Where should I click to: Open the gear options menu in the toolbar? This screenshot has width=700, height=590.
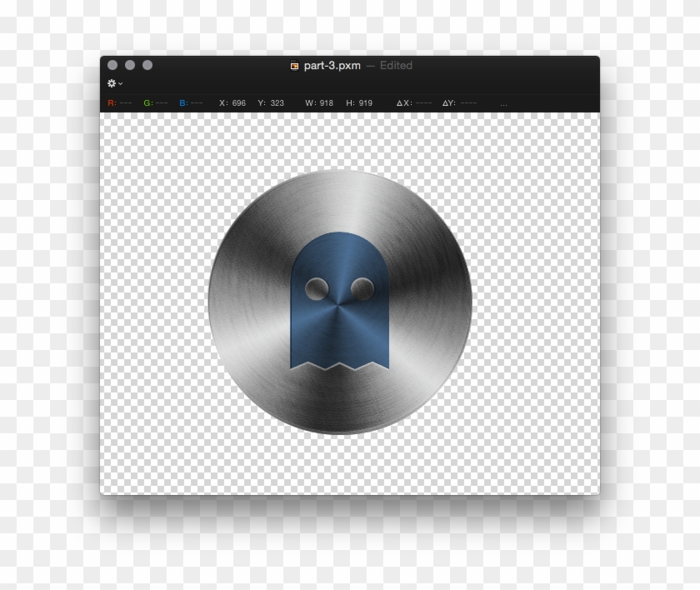111,83
